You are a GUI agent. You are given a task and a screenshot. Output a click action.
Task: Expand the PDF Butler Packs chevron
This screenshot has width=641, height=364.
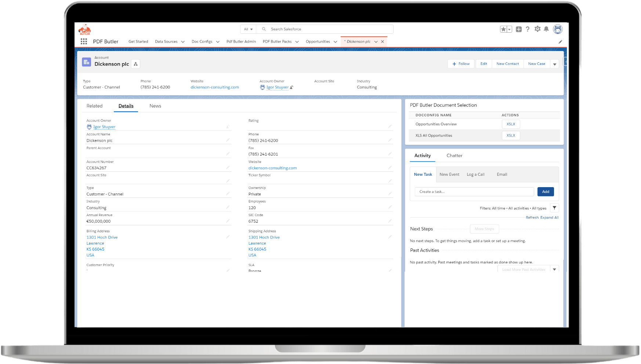pyautogui.click(x=297, y=42)
